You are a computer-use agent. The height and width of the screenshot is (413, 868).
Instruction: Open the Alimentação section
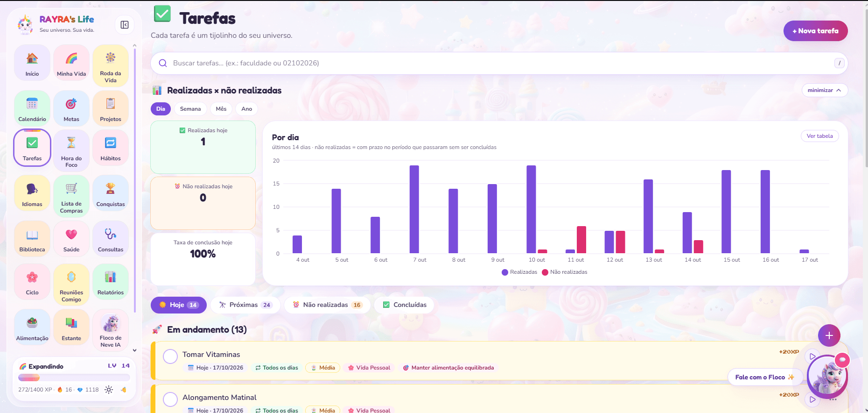point(32,327)
